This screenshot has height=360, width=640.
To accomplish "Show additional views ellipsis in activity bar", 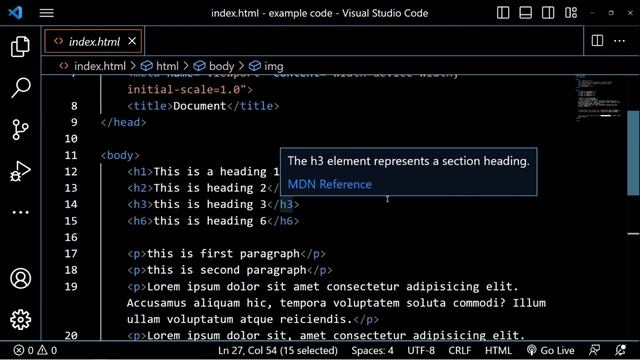I will coord(20,212).
